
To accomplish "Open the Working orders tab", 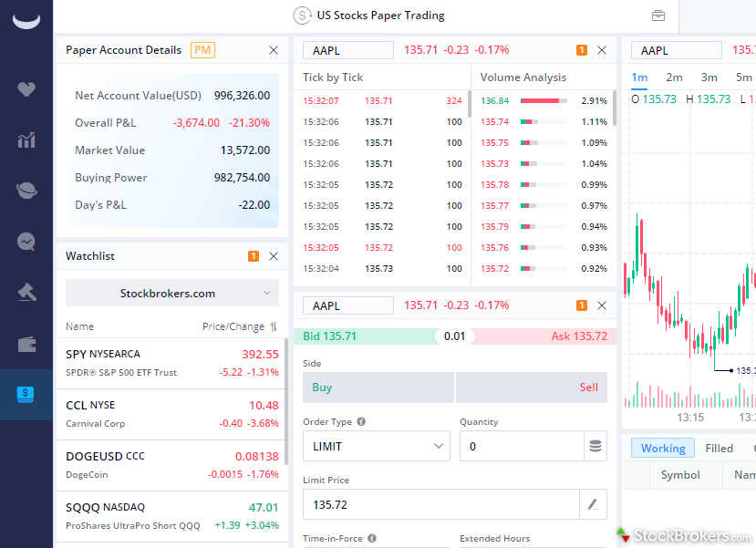I will coord(663,449).
